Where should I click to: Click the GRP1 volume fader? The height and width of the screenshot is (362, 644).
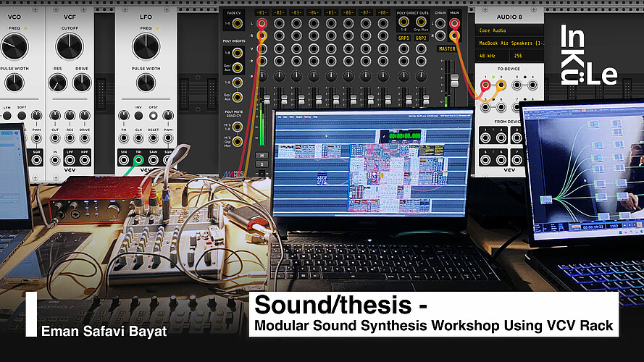(409, 100)
